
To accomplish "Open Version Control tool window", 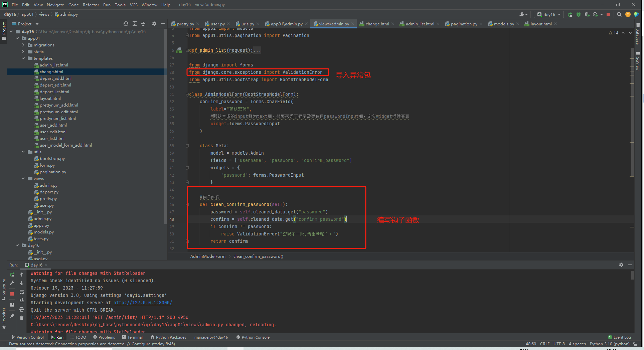I will click(x=27, y=337).
